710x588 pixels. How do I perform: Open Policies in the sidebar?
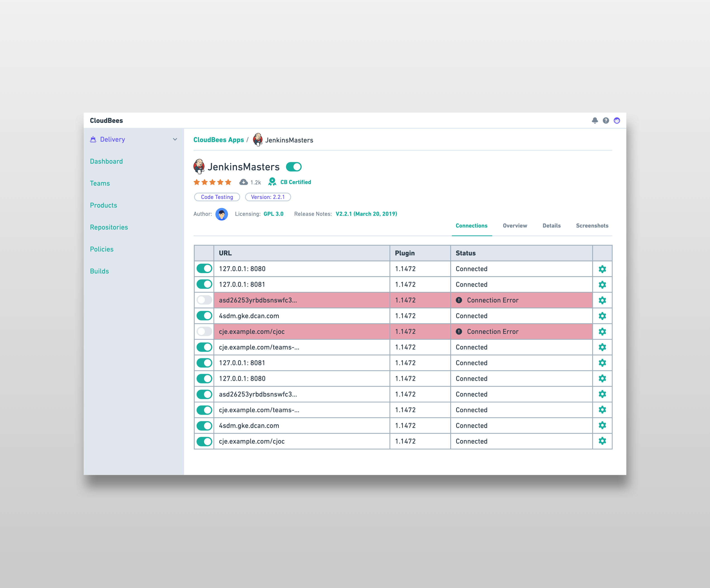pyautogui.click(x=102, y=249)
